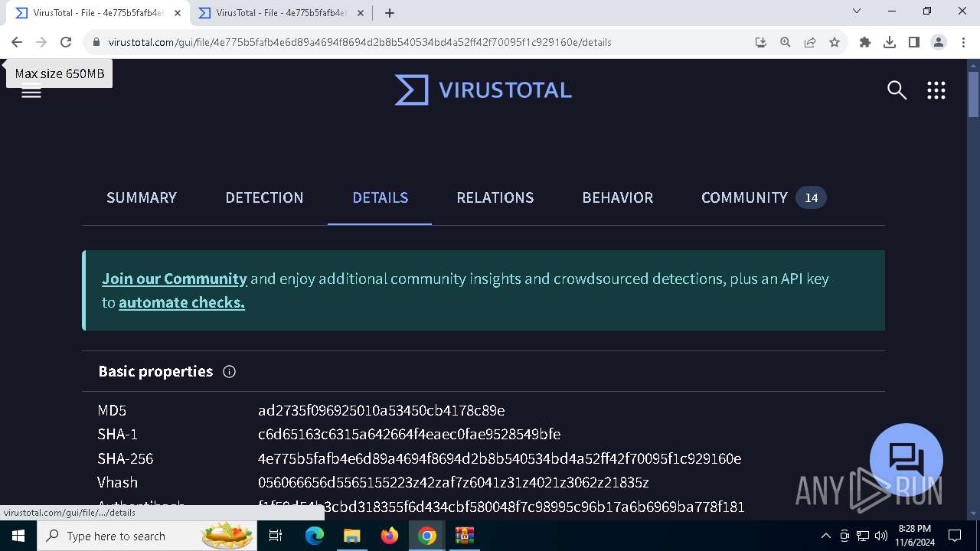The height and width of the screenshot is (551, 980).
Task: Open the COMMUNITY tab
Action: pyautogui.click(x=763, y=198)
